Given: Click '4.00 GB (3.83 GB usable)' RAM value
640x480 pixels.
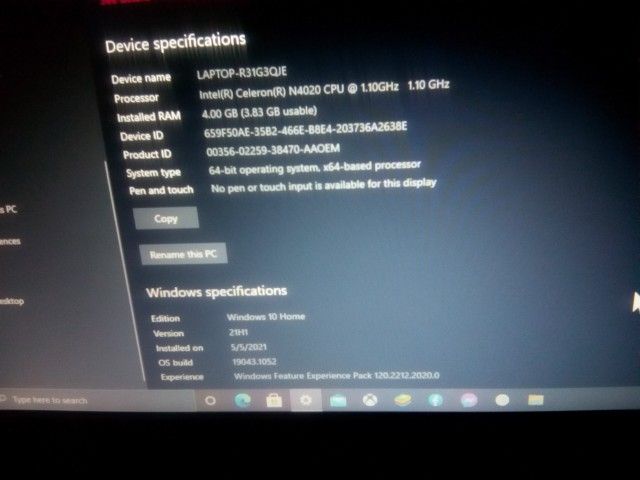Looking at the screenshot, I should pyautogui.click(x=259, y=112).
